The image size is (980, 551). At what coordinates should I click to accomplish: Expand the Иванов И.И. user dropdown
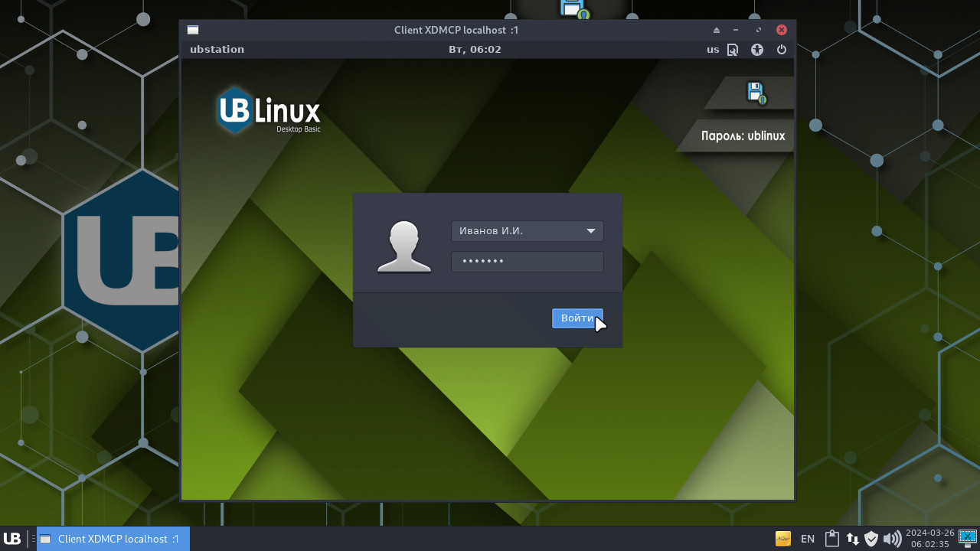[x=528, y=231]
